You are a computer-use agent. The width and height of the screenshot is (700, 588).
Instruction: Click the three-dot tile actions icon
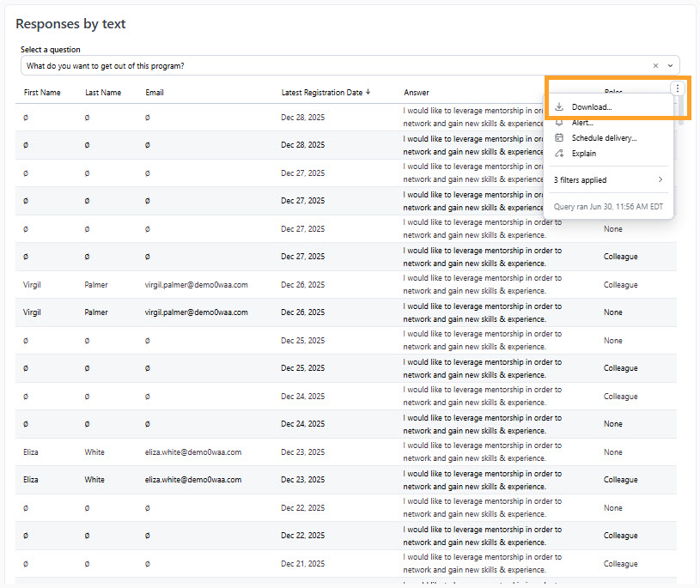tap(677, 88)
